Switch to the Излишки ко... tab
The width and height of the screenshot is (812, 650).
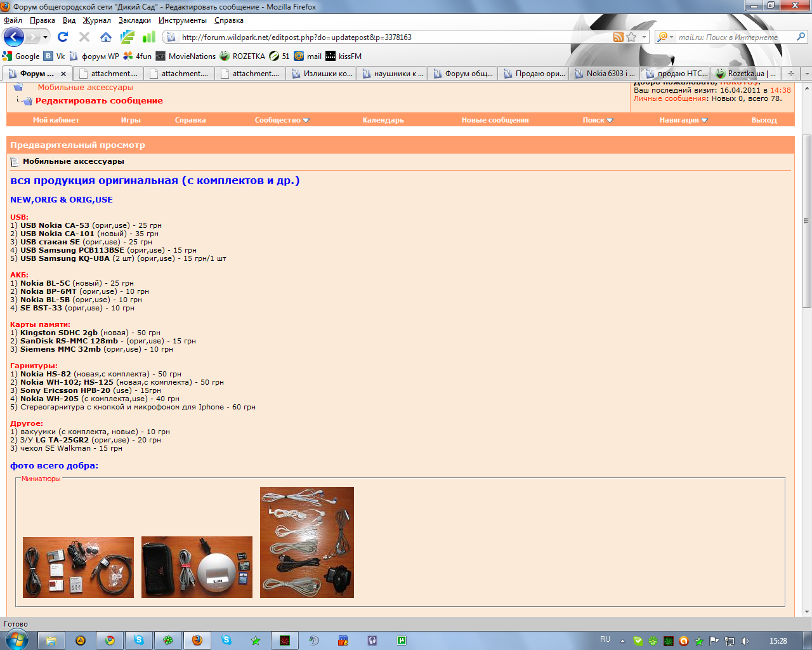pyautogui.click(x=322, y=74)
